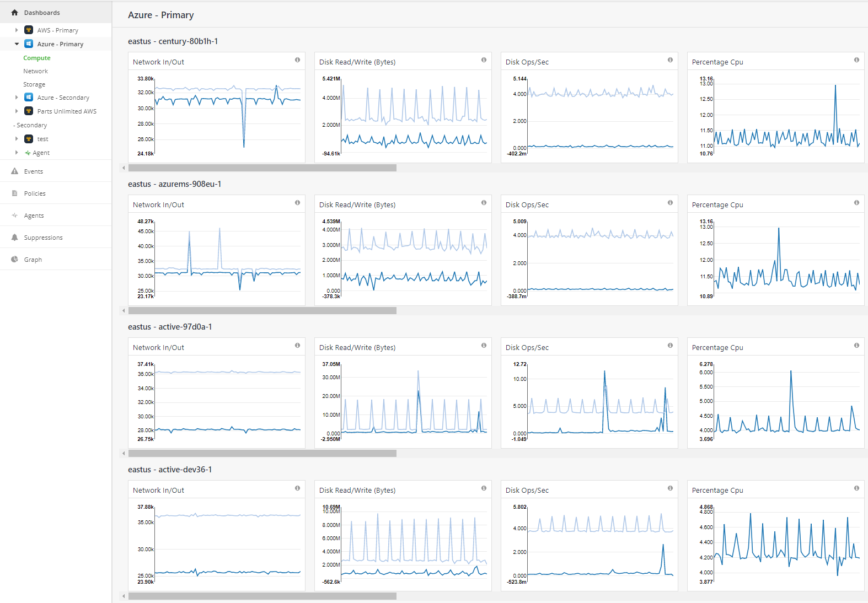Open the Suppressions menu section
Viewport: 868px width, 603px height.
click(x=56, y=238)
